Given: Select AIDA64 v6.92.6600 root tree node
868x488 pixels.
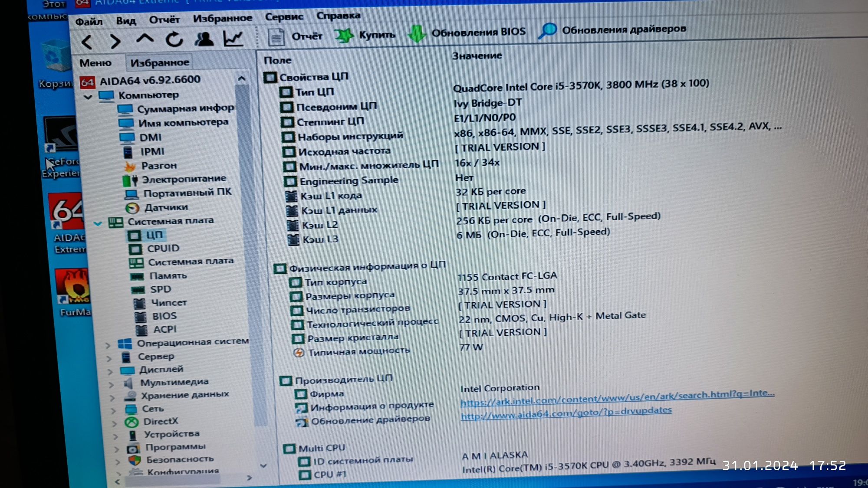Looking at the screenshot, I should 141,80.
